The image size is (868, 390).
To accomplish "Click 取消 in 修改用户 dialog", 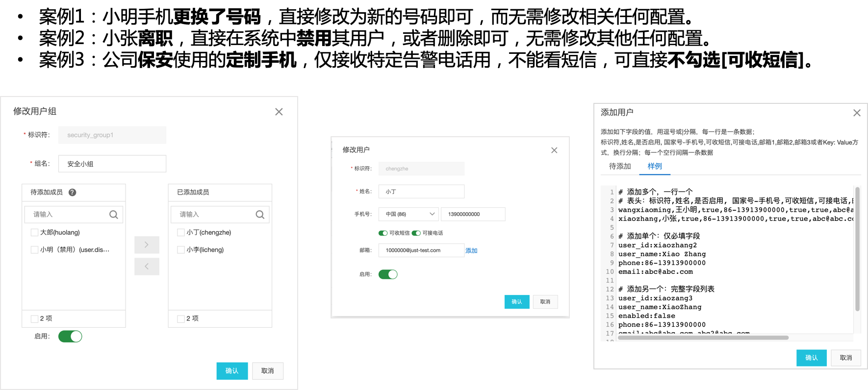I will tap(545, 302).
